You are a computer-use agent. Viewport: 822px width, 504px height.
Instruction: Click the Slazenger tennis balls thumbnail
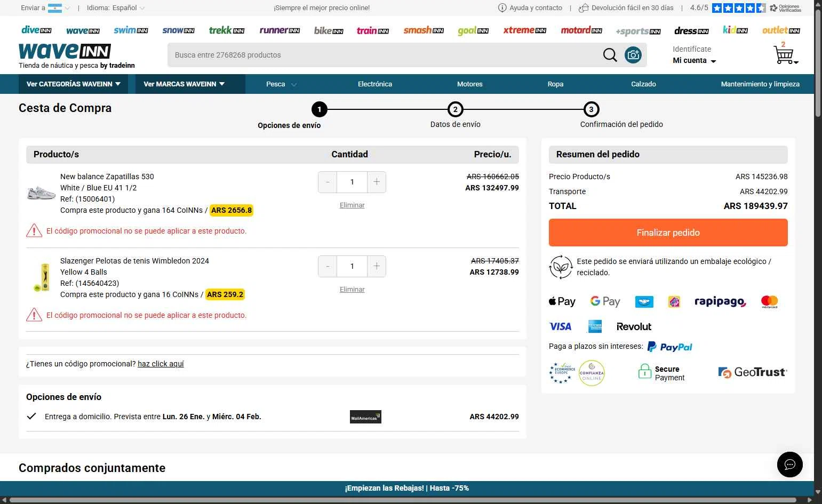click(x=41, y=277)
